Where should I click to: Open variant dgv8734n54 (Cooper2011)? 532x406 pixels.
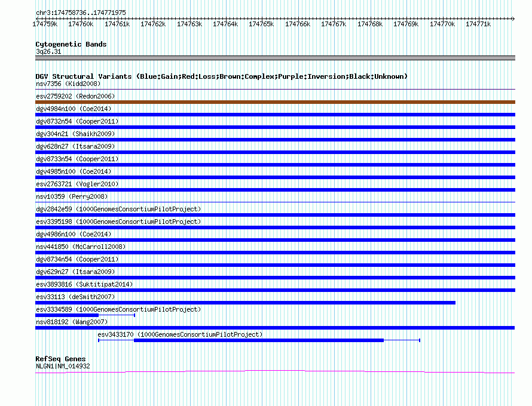tap(77, 259)
